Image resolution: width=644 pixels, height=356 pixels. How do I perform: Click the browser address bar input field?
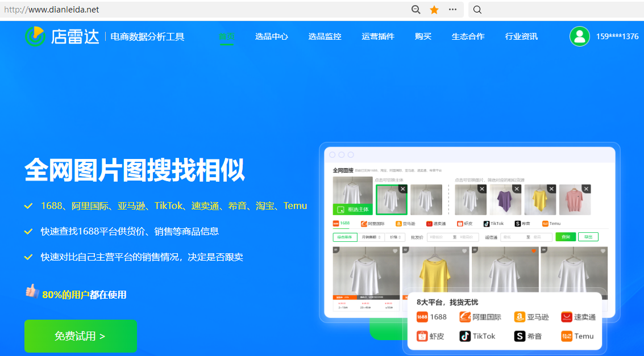click(171, 10)
